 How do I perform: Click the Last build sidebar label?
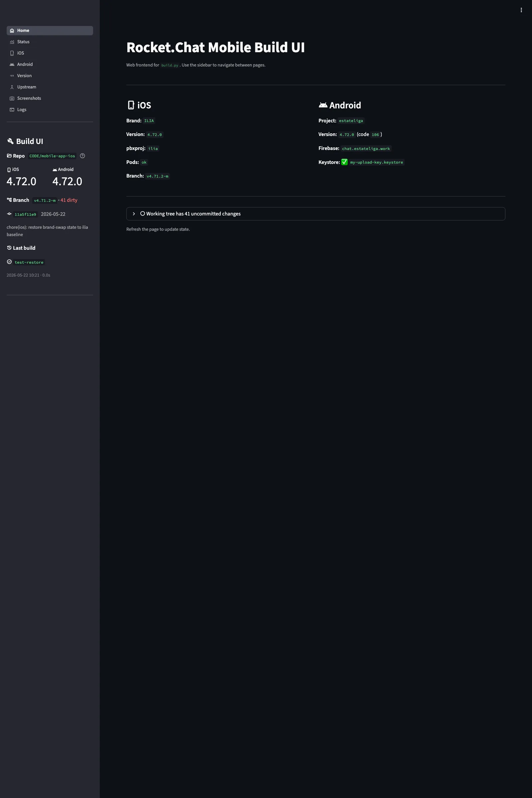click(x=24, y=248)
